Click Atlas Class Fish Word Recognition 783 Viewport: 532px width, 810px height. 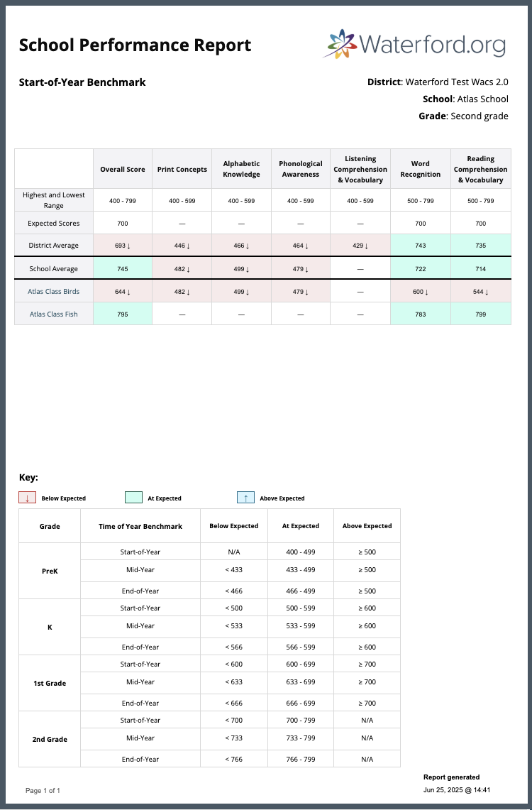click(x=421, y=314)
